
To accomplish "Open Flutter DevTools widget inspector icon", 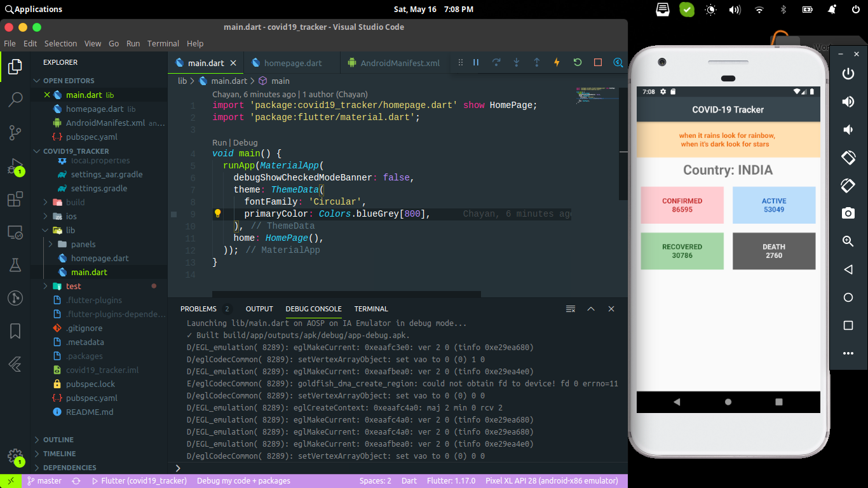I will coord(618,62).
